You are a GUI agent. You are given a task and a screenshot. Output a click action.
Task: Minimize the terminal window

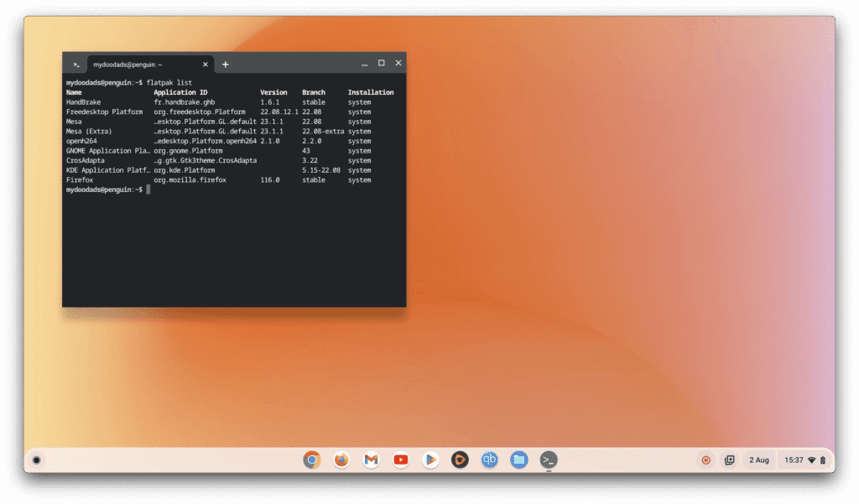point(364,64)
